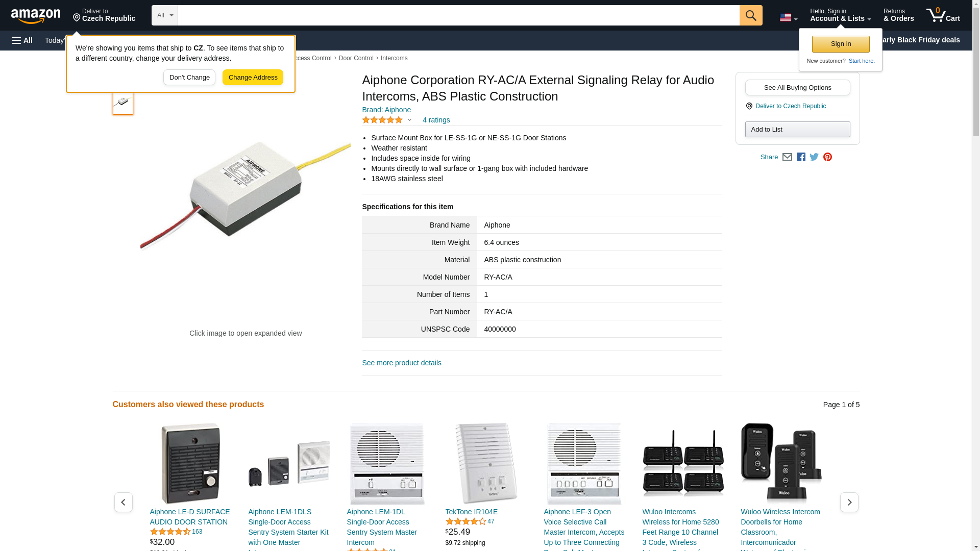Viewport: 980px width, 551px height.
Task: Click Change Address button
Action: (253, 78)
